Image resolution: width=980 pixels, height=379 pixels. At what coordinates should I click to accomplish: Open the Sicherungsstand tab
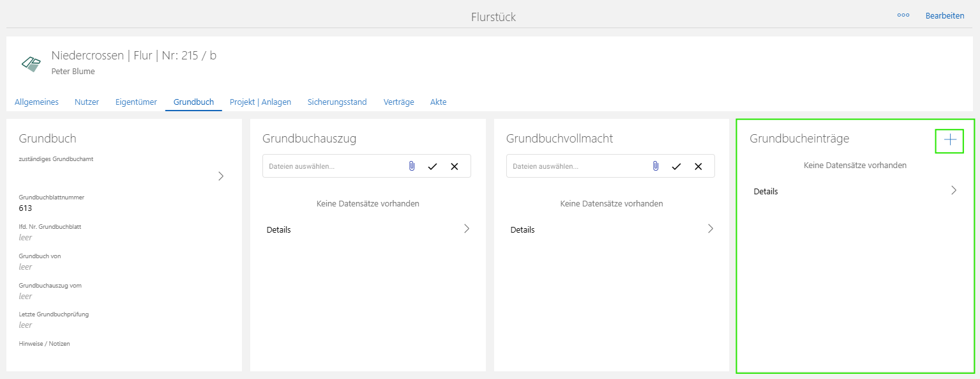click(x=337, y=102)
